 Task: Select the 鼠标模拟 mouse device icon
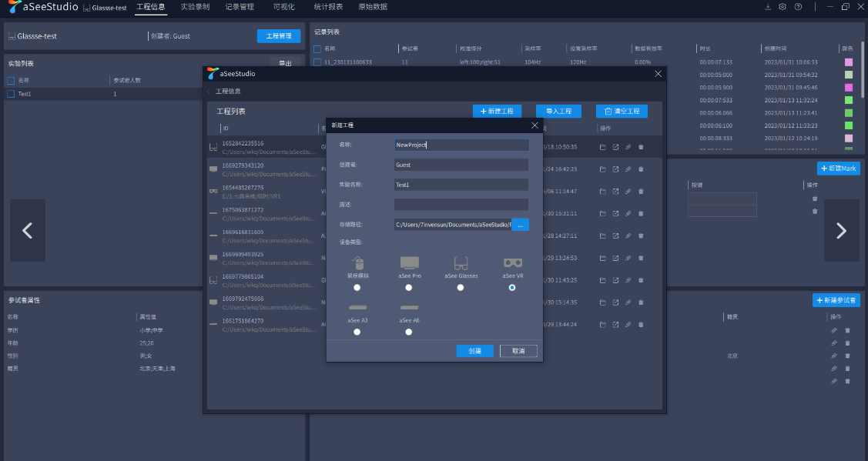pos(357,263)
